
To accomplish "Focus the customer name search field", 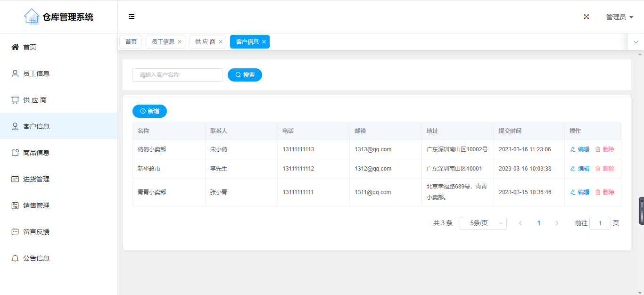I will [x=177, y=75].
